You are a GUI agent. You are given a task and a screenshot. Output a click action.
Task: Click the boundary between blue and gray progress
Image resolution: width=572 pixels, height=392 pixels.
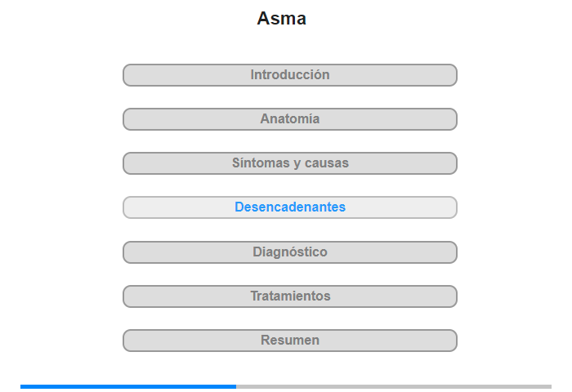236,386
